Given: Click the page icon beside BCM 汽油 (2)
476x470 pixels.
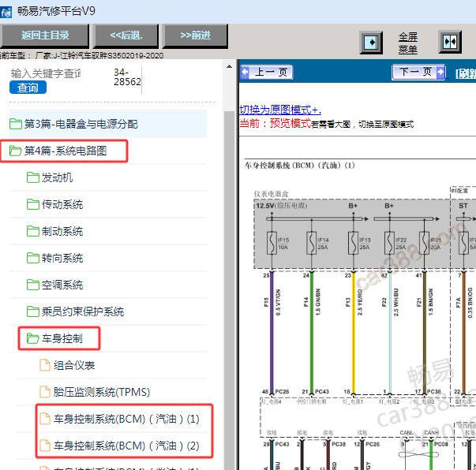Looking at the screenshot, I should pyautogui.click(x=45, y=446).
